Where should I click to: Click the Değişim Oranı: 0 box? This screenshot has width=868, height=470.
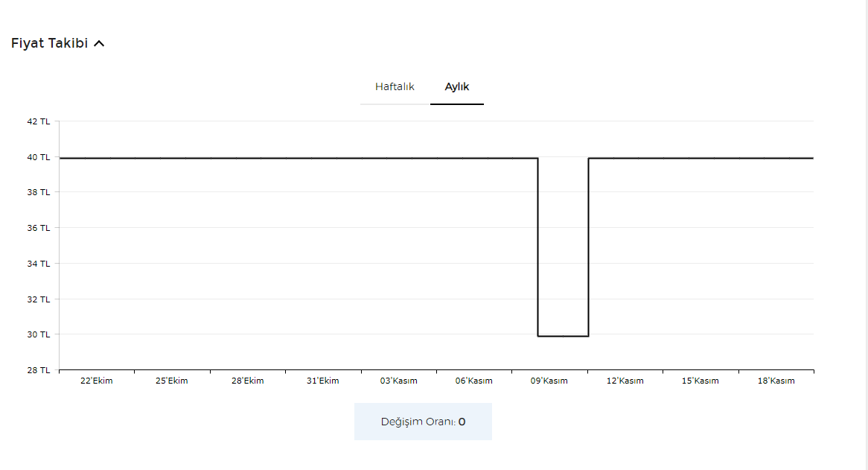tap(423, 422)
